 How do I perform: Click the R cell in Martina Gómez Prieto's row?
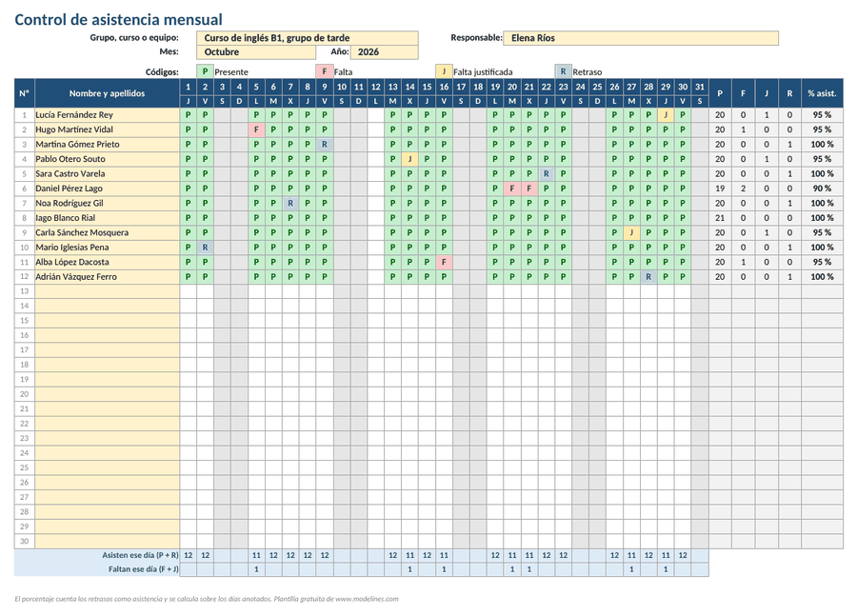pos(325,145)
